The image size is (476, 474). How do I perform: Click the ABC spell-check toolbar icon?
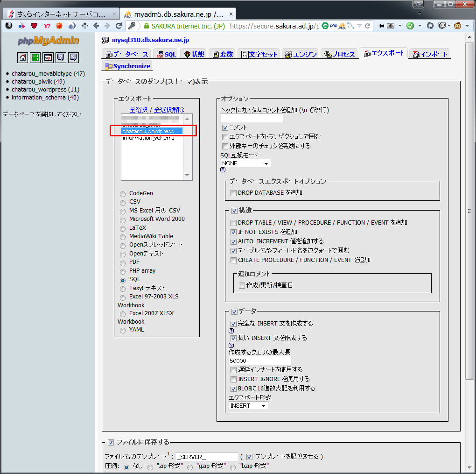point(441,26)
